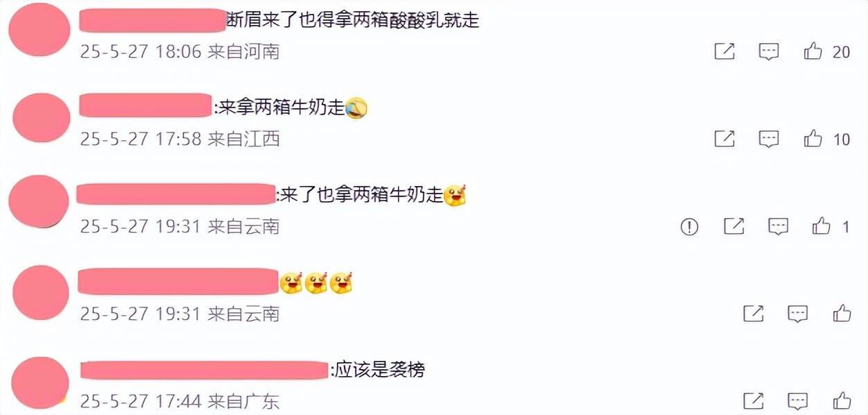Screen dimensions: 868x415
Task: Reply to the three-emoji comment
Action: [798, 314]
